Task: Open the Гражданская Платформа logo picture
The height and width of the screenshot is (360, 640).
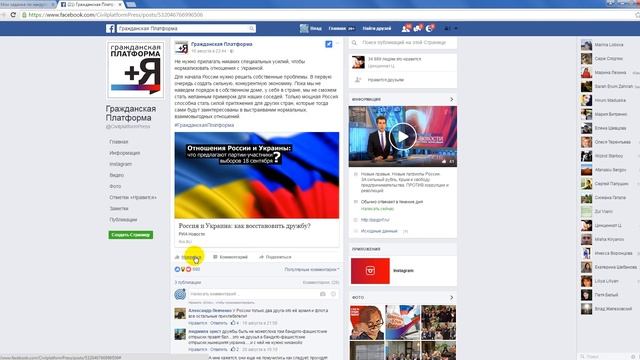Action: (136, 70)
